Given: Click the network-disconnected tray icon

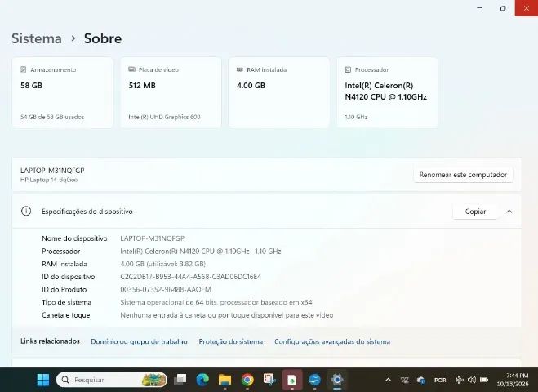Looking at the screenshot, I should (x=405, y=380).
